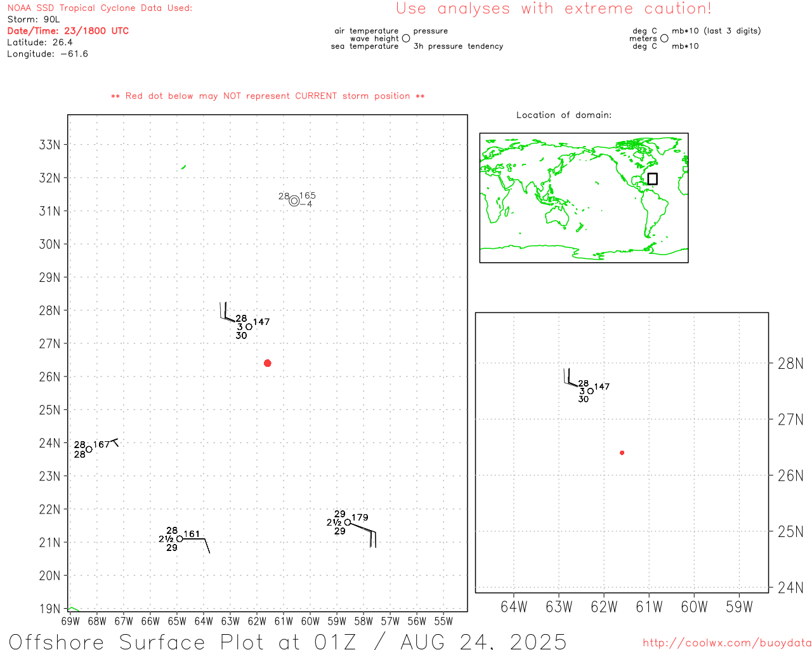812x650 pixels.
Task: Click the buoy station circle in the zoomed inset map
Action: point(591,391)
